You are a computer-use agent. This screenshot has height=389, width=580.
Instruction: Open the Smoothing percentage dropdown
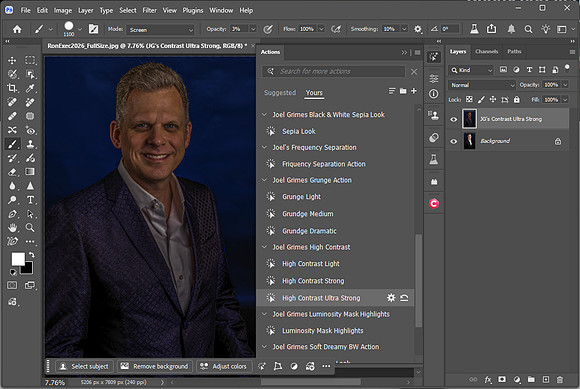coord(404,29)
